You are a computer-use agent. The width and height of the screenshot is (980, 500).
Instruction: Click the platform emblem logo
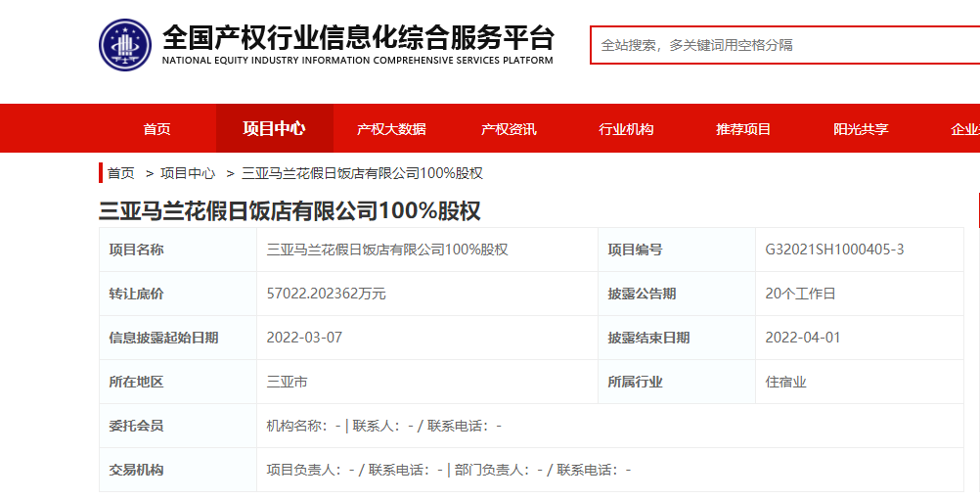tap(125, 45)
